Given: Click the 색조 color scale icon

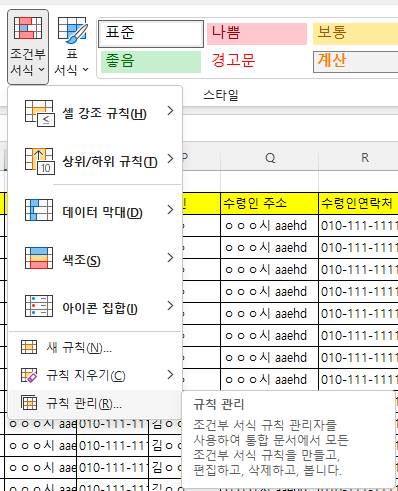Looking at the screenshot, I should click(x=39, y=258).
